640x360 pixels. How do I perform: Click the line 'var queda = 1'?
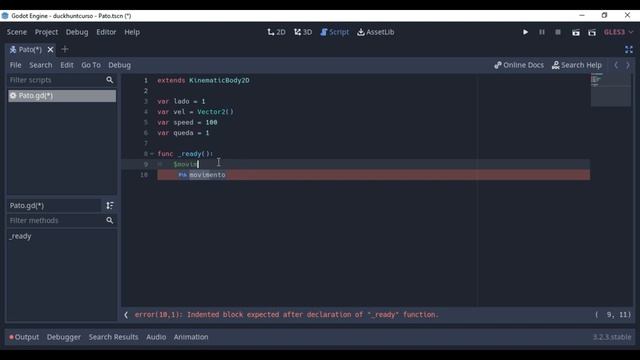point(183,133)
